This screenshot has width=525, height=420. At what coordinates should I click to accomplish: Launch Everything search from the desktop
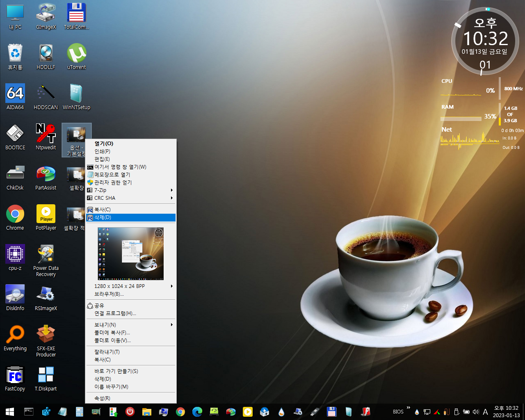[15, 338]
